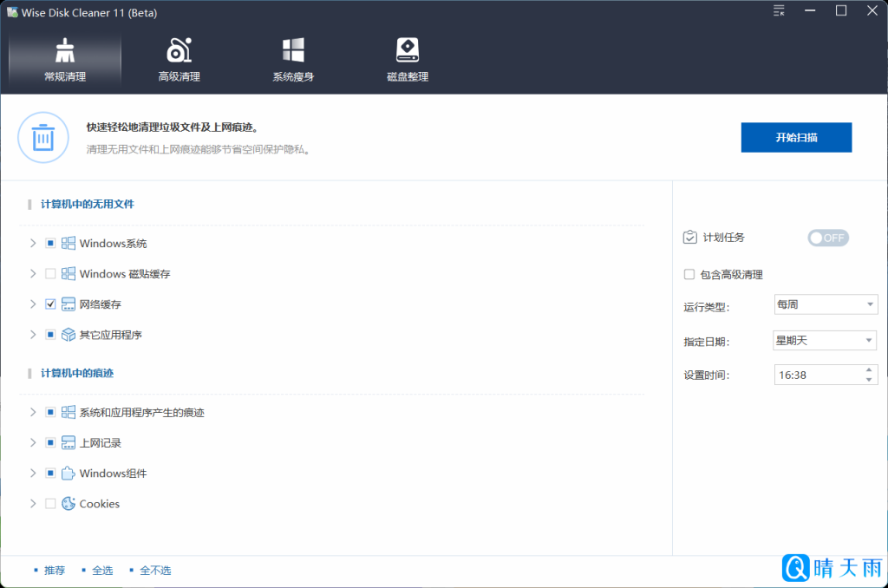The height and width of the screenshot is (588, 888).
Task: Expand the Windows系统 tree item
Action: 33,244
